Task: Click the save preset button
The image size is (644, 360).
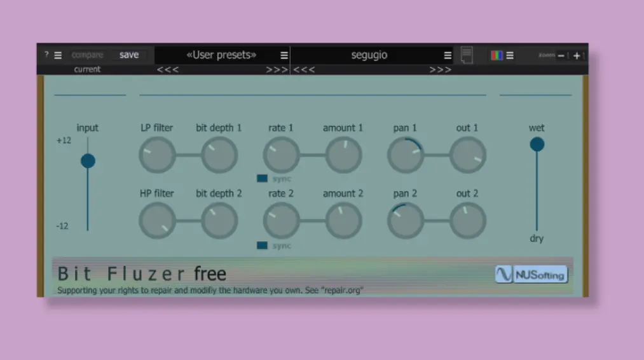Action: [x=129, y=55]
